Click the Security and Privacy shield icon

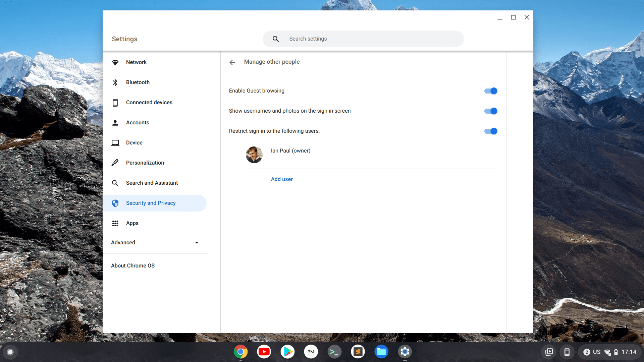point(115,203)
